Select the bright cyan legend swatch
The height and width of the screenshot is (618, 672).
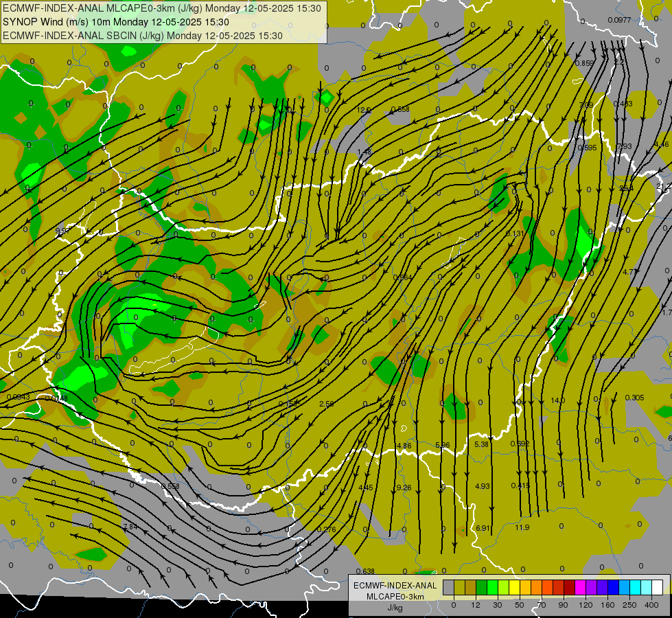[635, 587]
